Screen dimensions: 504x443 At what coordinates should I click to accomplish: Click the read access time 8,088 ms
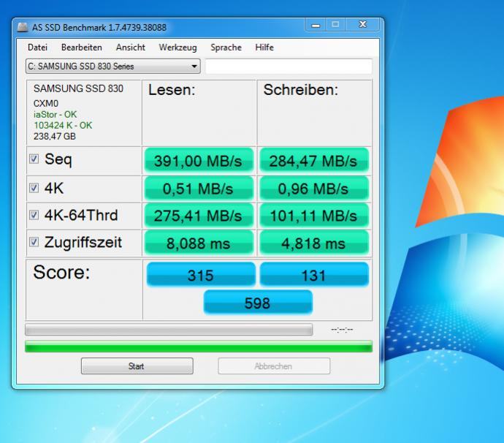[199, 243]
